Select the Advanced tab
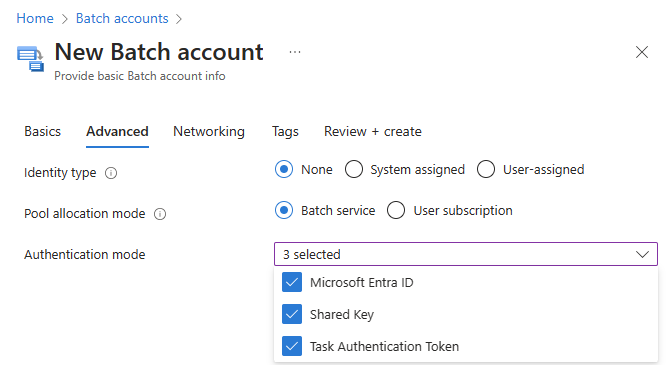 click(117, 132)
